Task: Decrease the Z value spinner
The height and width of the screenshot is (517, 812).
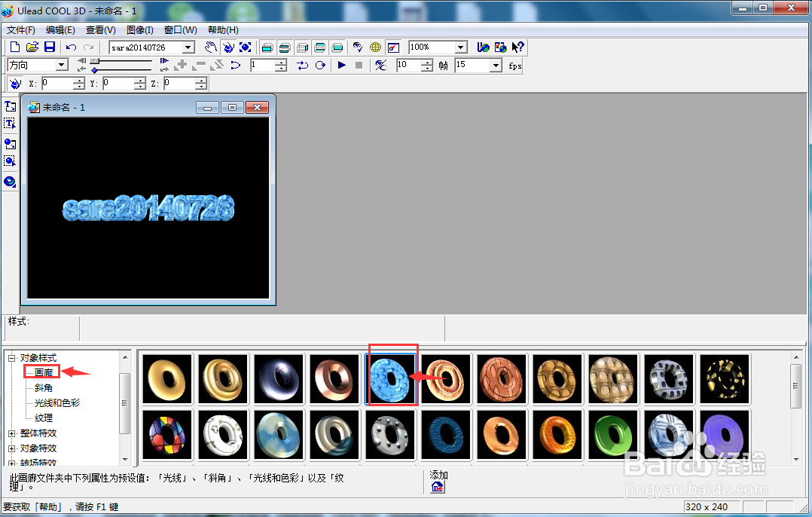Action: pos(201,87)
